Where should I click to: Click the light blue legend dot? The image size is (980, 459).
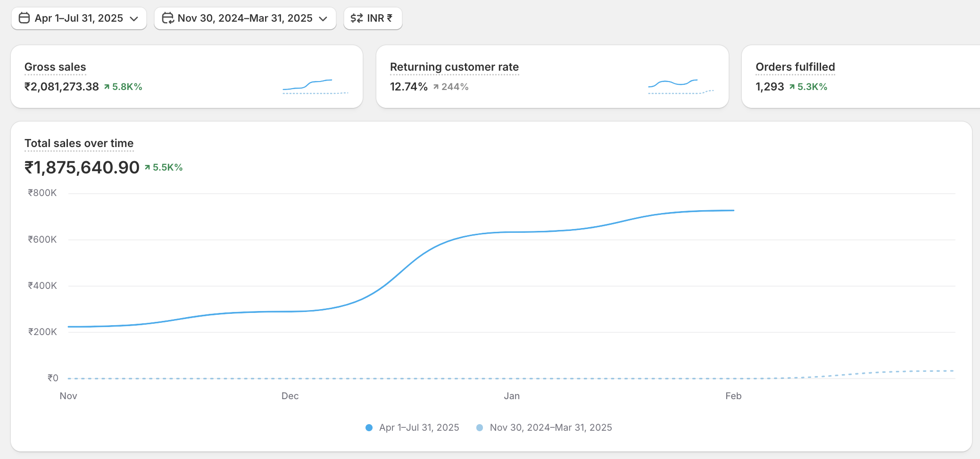pyautogui.click(x=480, y=427)
